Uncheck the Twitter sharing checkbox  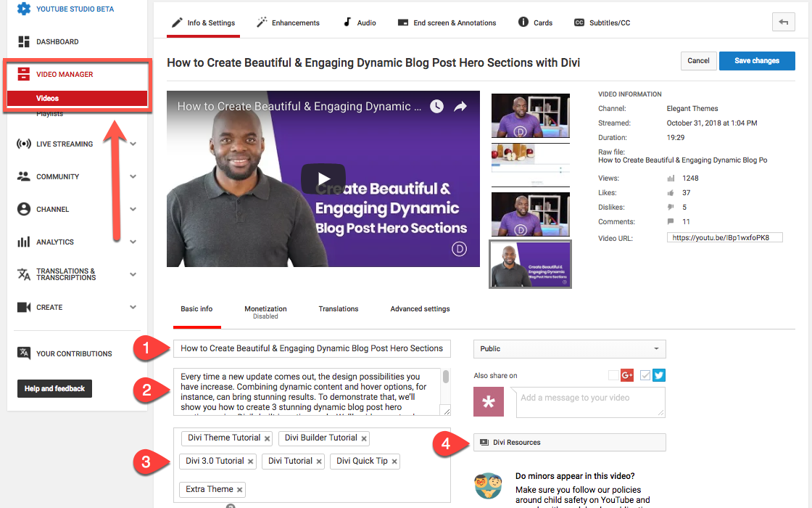645,375
